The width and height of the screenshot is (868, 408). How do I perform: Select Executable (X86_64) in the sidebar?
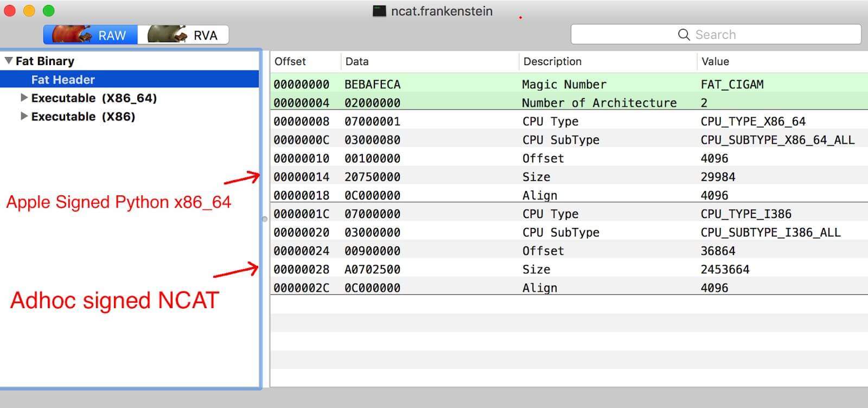pos(94,98)
